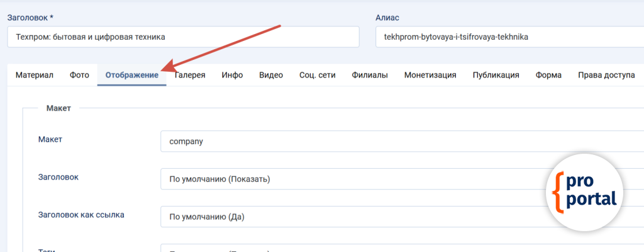Open the Фото tab

(79, 75)
